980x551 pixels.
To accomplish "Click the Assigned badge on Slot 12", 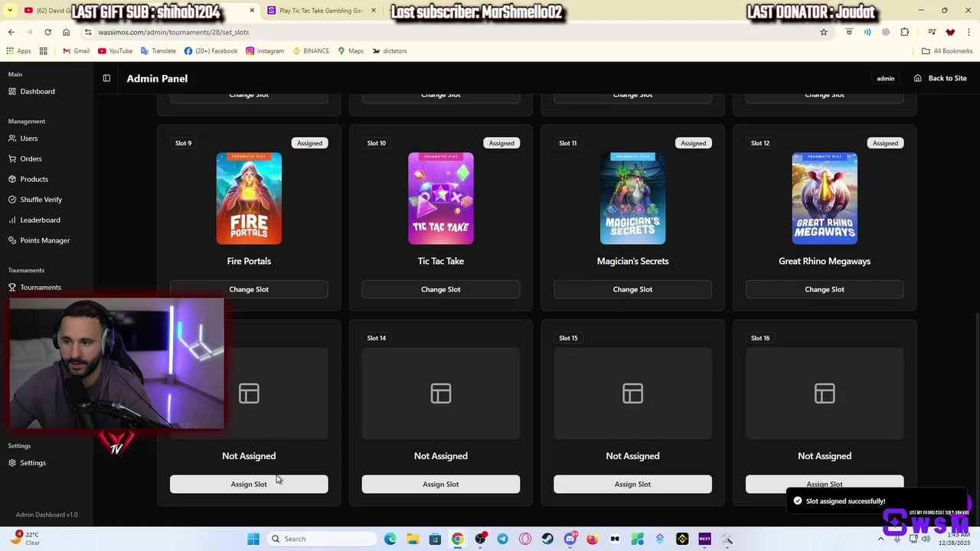I will point(885,143).
